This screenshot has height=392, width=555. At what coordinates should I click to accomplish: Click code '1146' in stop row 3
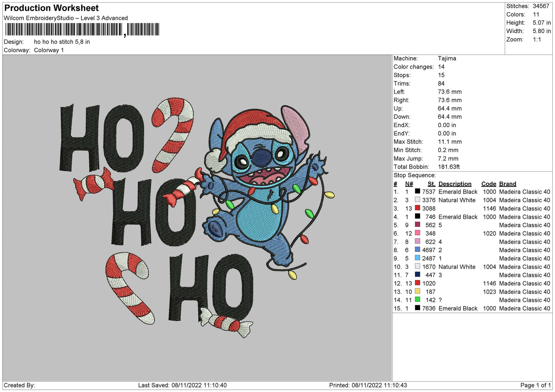coord(490,209)
